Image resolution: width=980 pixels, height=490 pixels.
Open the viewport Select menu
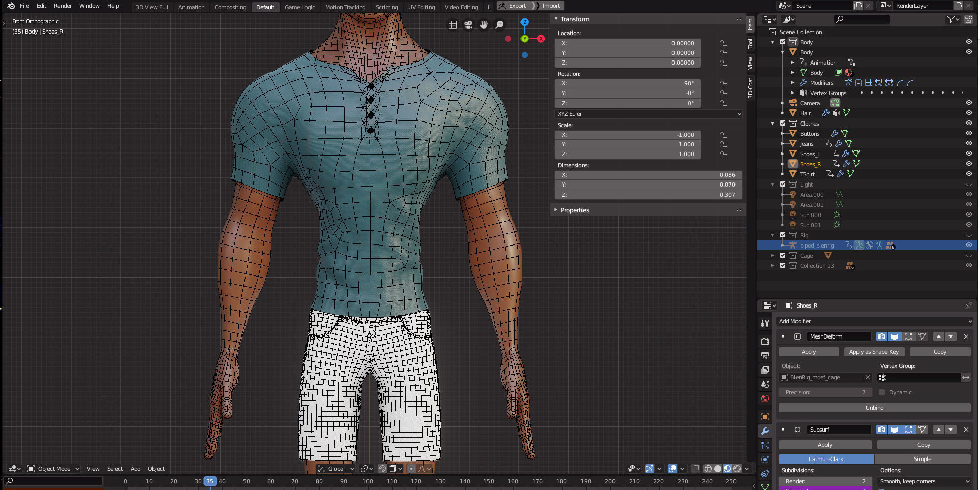[x=115, y=469]
